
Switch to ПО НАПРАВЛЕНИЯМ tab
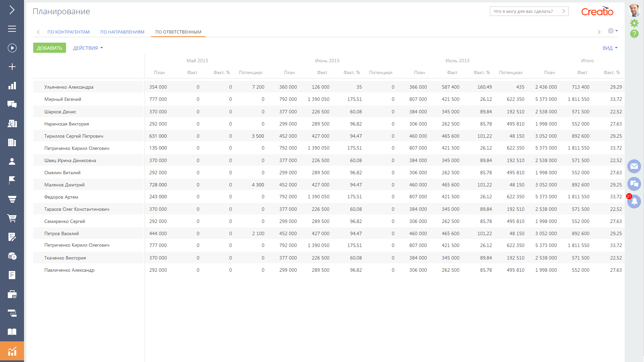tap(122, 32)
